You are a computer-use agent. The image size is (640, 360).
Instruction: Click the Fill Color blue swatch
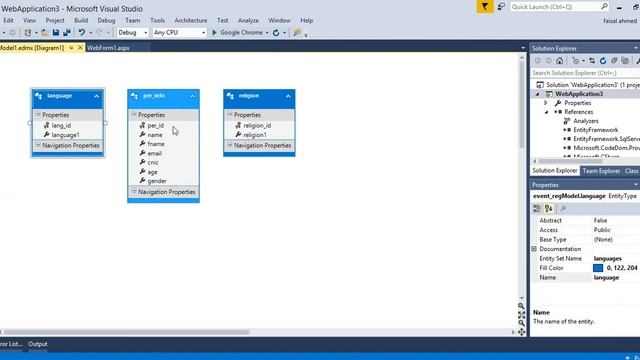point(598,268)
